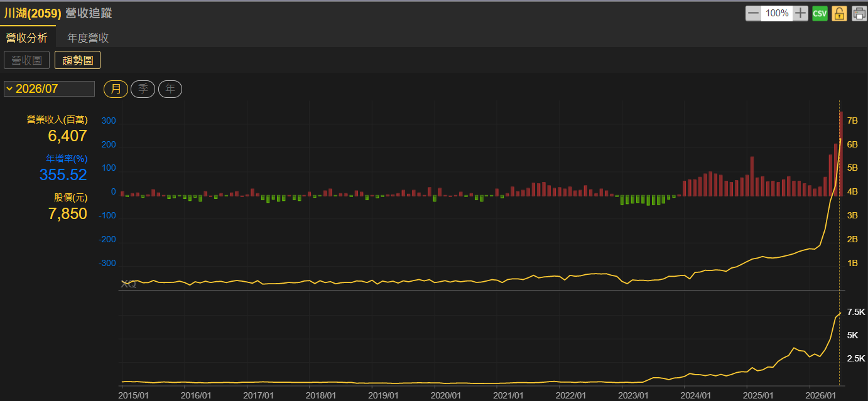This screenshot has height=401, width=868.
Task: Click the -300 left axis label
Action: 107,263
